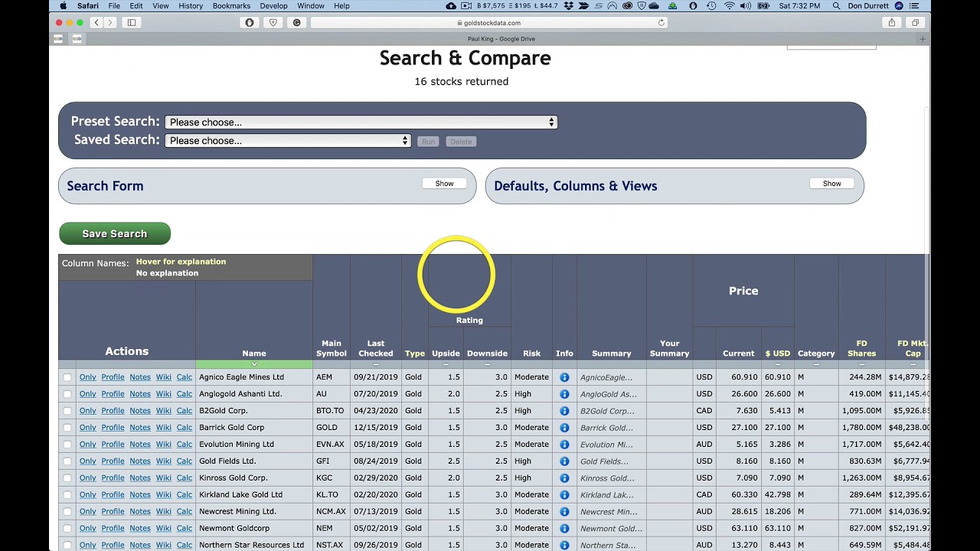
Task: Open the first pinned GSD tab
Action: (58, 39)
